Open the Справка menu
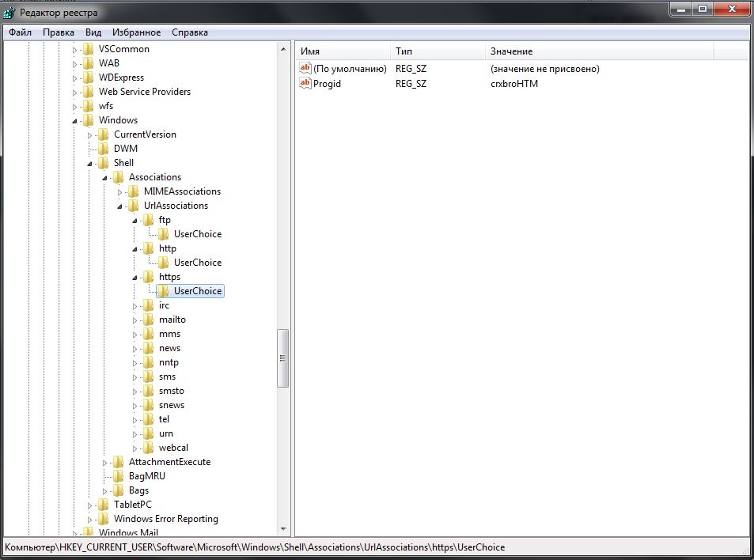The height and width of the screenshot is (560, 754). pos(190,32)
